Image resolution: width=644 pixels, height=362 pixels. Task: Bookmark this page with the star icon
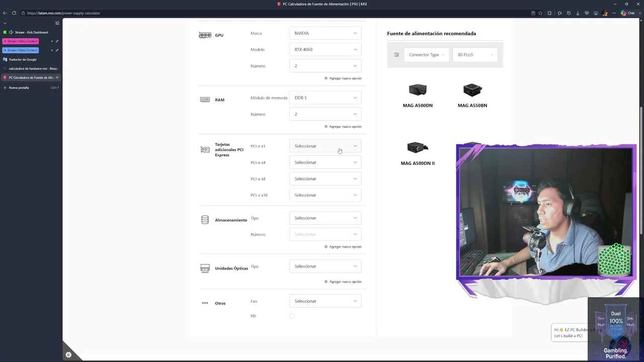540,13
